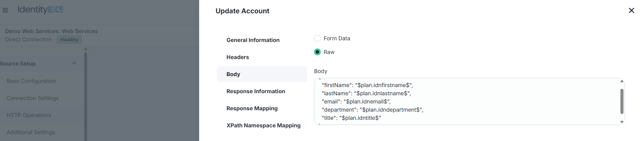Viewport: 644px width, 141px height.
Task: Click the IdentityEXE logo
Action: click(40, 10)
